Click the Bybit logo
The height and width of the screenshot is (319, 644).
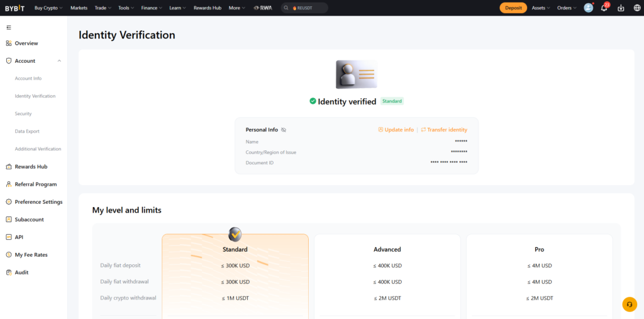(x=15, y=8)
